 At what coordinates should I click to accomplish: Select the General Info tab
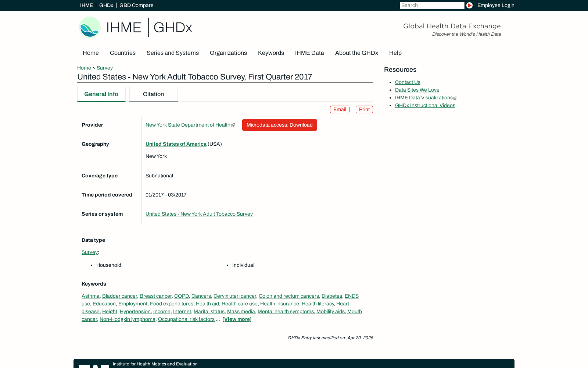(101, 94)
